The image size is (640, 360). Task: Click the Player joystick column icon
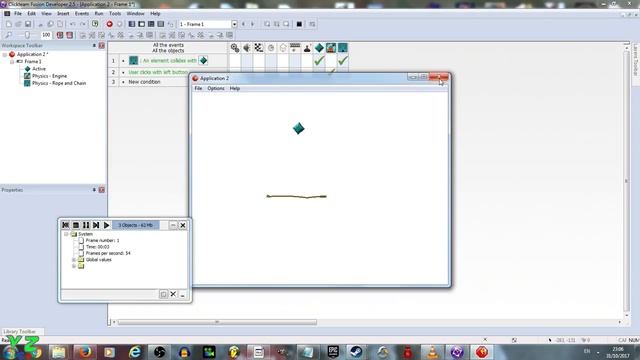307,48
